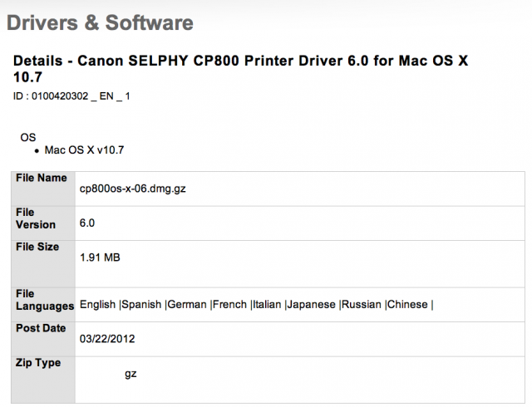Click the File Languages label cell
Screen dimensions: 532x407
coord(44,300)
